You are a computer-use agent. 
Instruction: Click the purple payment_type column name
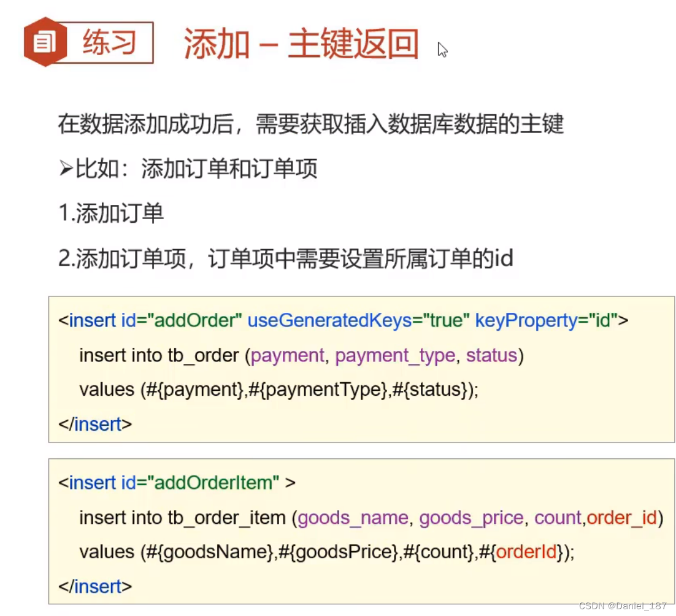395,356
